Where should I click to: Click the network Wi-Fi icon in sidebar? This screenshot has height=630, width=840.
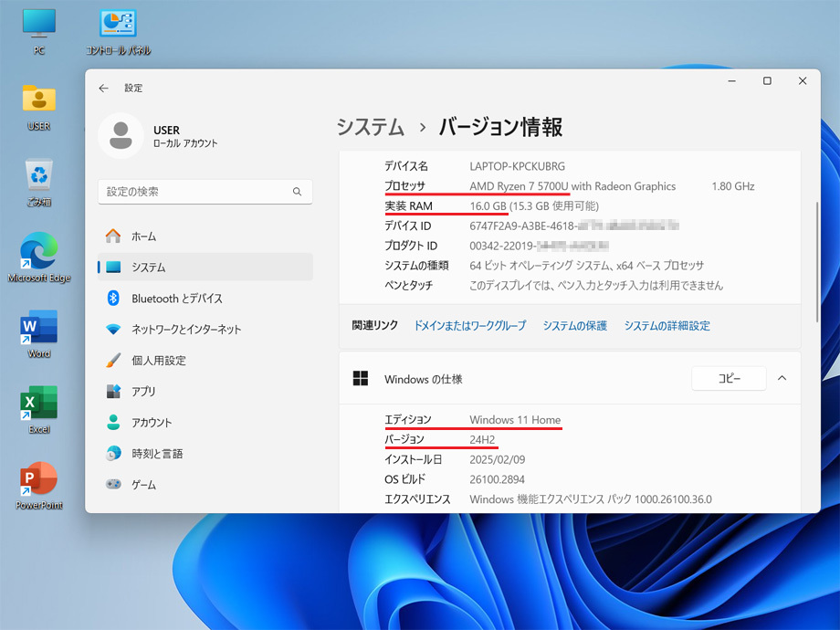113,329
